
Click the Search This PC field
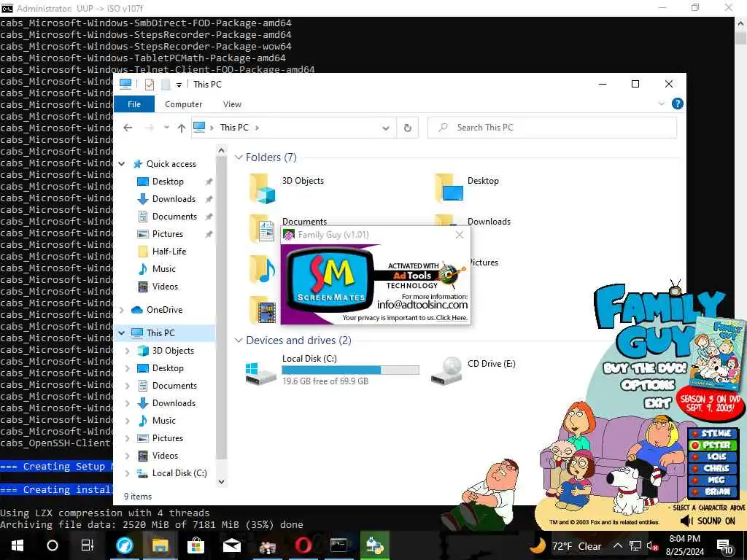552,128
